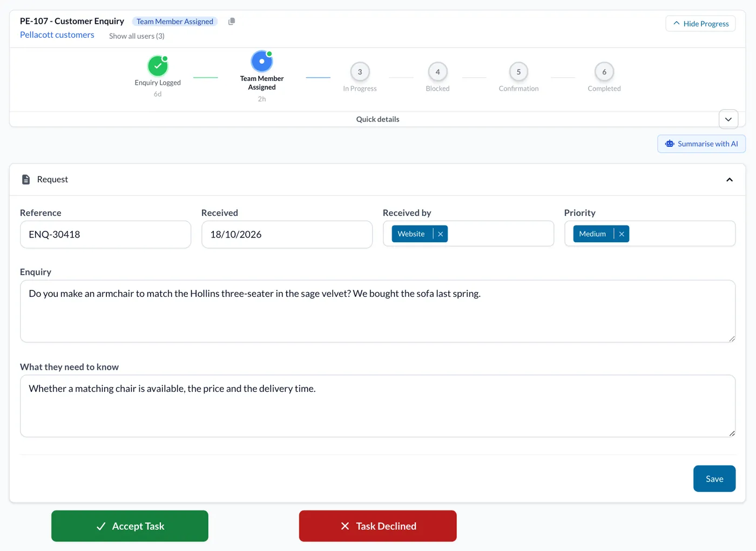Open the Received by dropdown
756x551 pixels.
468,234
